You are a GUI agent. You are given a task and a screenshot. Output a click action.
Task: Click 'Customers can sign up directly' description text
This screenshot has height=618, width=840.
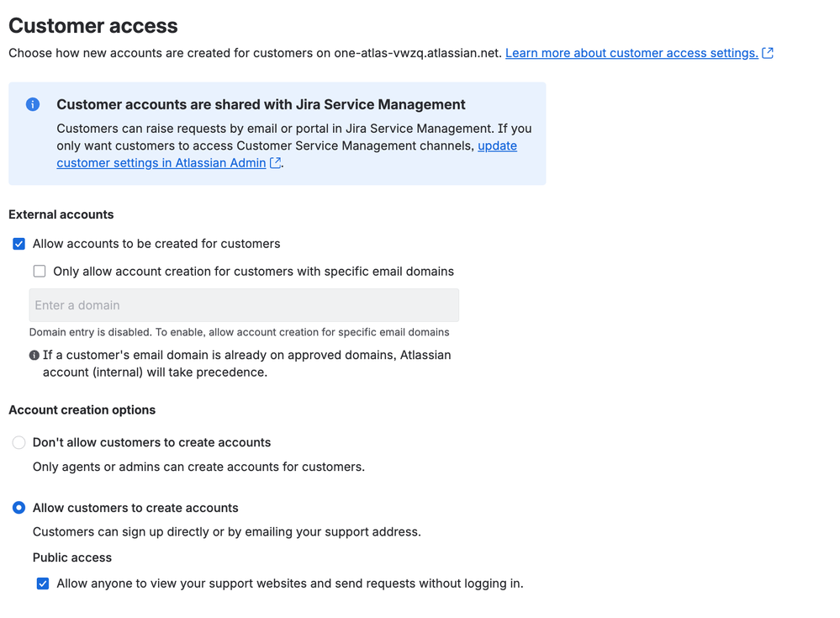point(227,531)
